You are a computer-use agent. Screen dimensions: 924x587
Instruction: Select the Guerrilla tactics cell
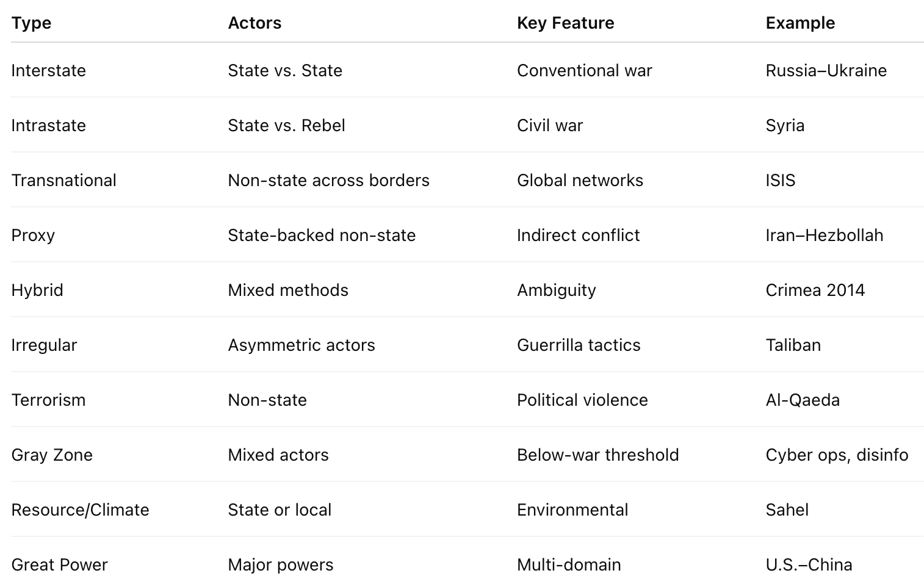[579, 345]
